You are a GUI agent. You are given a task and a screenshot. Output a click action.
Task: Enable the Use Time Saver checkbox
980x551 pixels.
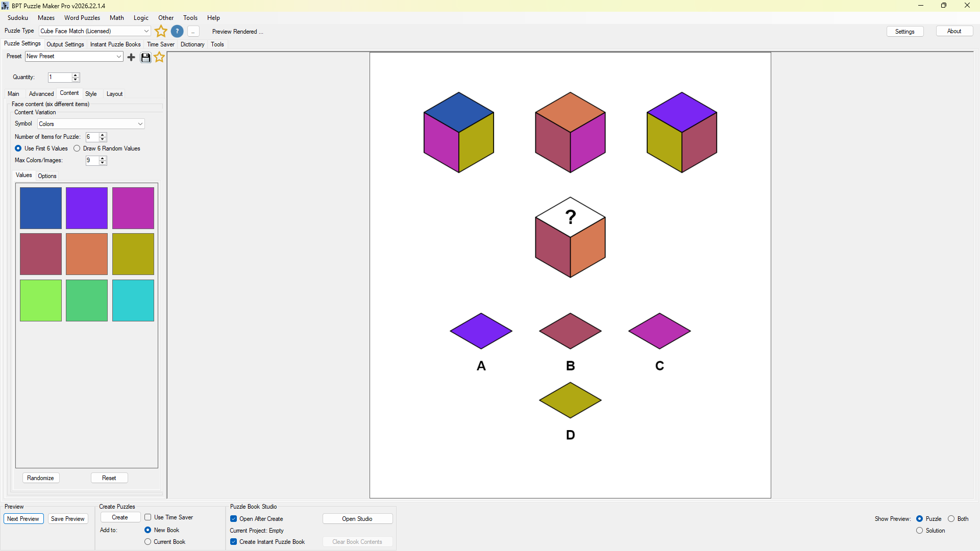[148, 517]
